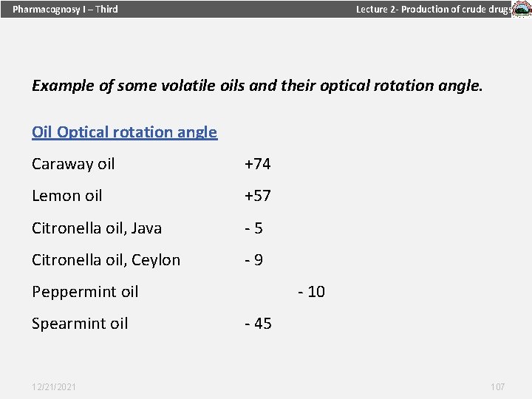Click the +57 rotation value

[x=258, y=196]
